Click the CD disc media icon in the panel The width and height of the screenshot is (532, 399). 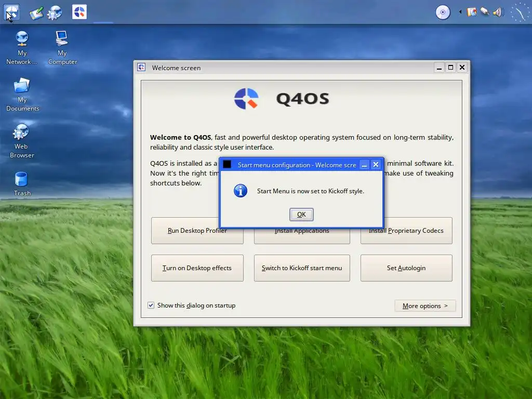[443, 12]
